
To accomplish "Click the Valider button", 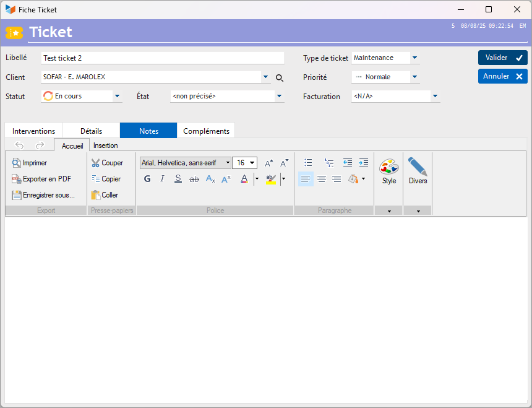I will coord(503,58).
